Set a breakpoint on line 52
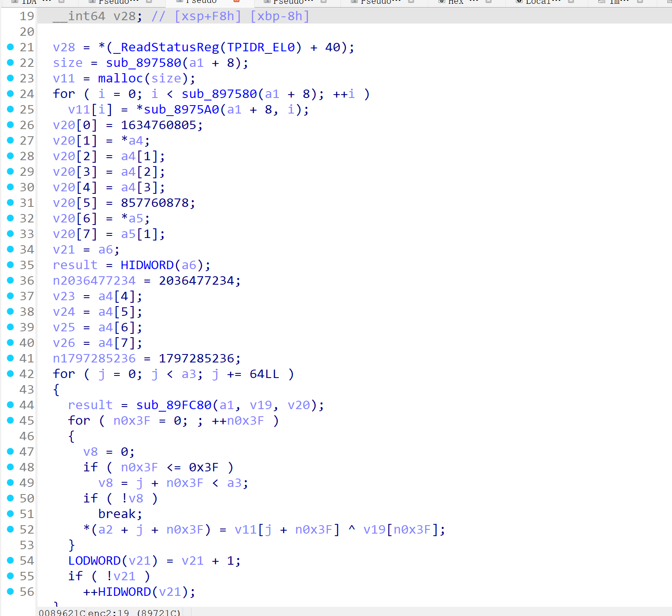Image resolution: width=672 pixels, height=616 pixels. click(x=11, y=529)
